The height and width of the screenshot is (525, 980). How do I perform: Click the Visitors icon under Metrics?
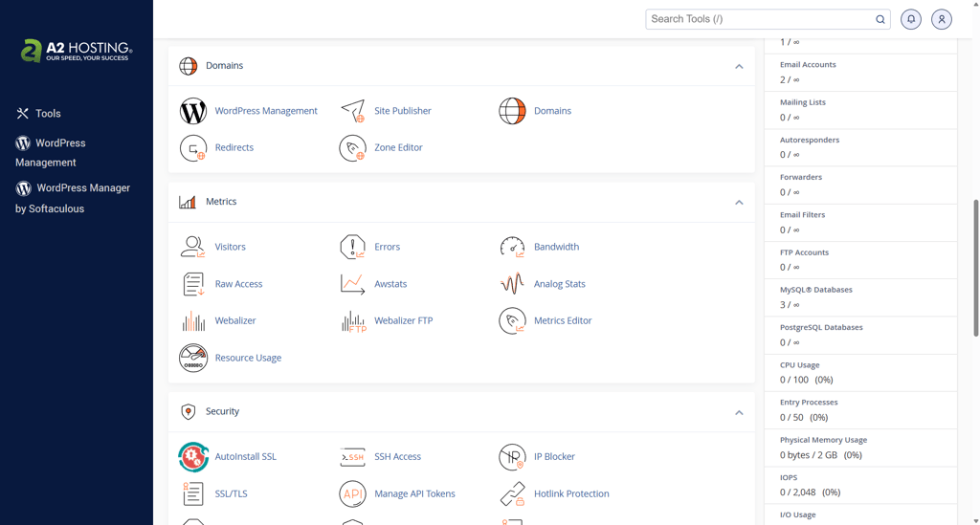pos(193,248)
